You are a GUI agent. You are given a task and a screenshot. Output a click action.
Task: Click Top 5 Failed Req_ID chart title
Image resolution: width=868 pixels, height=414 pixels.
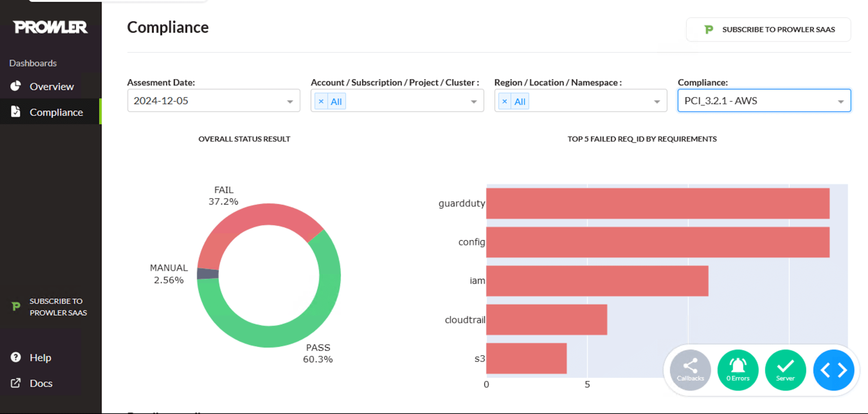[x=642, y=139]
